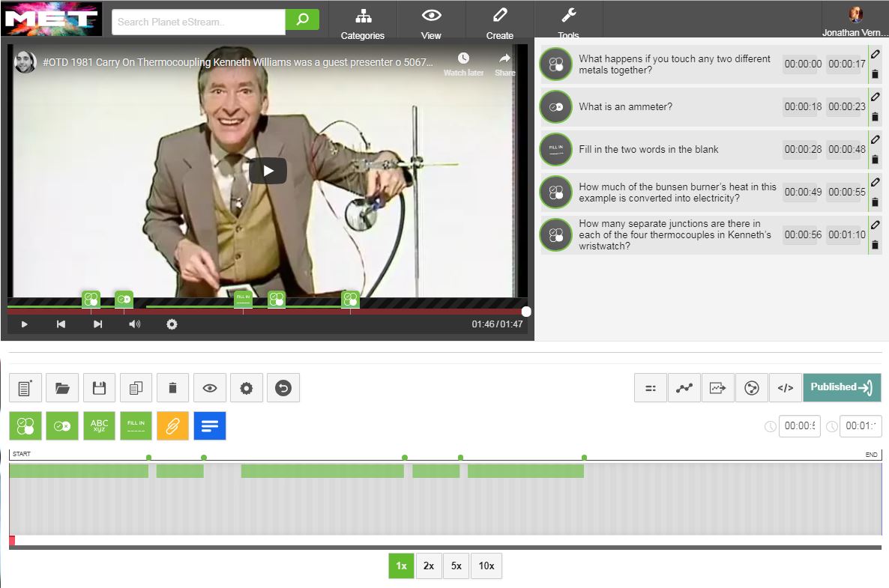Go to the MET logo home link
The height and width of the screenshot is (588, 889).
coord(52,19)
